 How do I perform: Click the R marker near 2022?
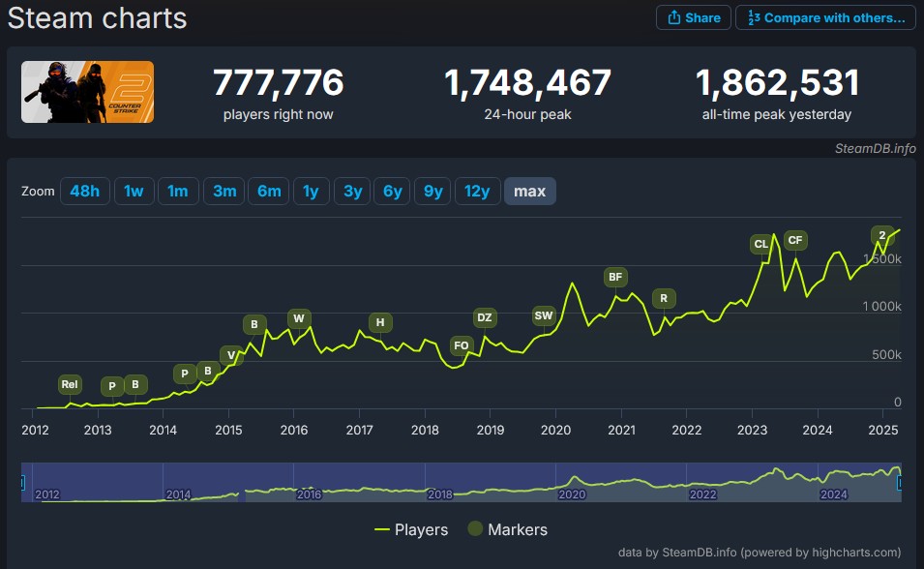(664, 298)
